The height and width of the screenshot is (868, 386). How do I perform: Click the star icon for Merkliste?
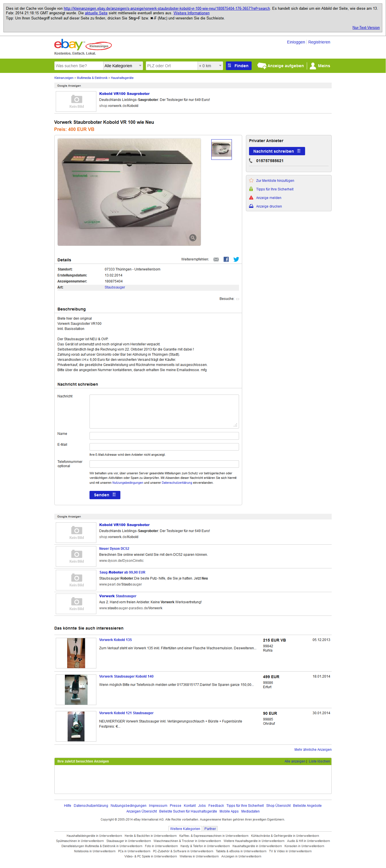pyautogui.click(x=251, y=181)
